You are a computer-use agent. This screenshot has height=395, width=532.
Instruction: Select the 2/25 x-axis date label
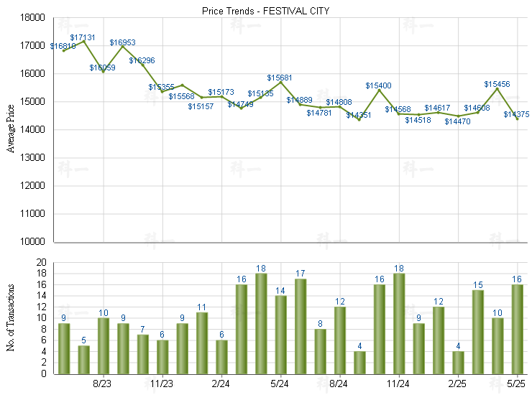457,384
